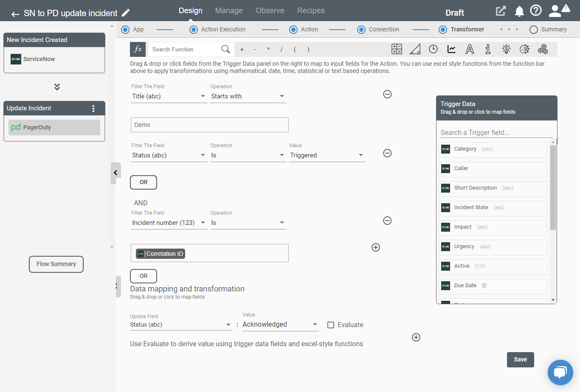Add another data mapping row
Image resolution: width=580 pixels, height=392 pixels.
pyautogui.click(x=416, y=337)
